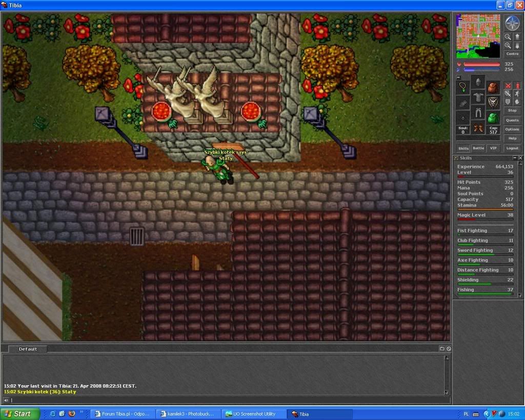This screenshot has height=420, width=525.
Task: Select the armor equipment slot
Action: click(478, 97)
